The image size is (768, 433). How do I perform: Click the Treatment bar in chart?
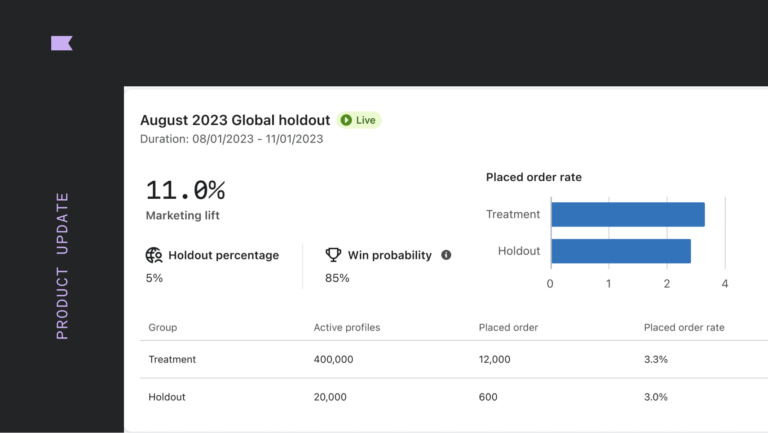click(x=628, y=215)
